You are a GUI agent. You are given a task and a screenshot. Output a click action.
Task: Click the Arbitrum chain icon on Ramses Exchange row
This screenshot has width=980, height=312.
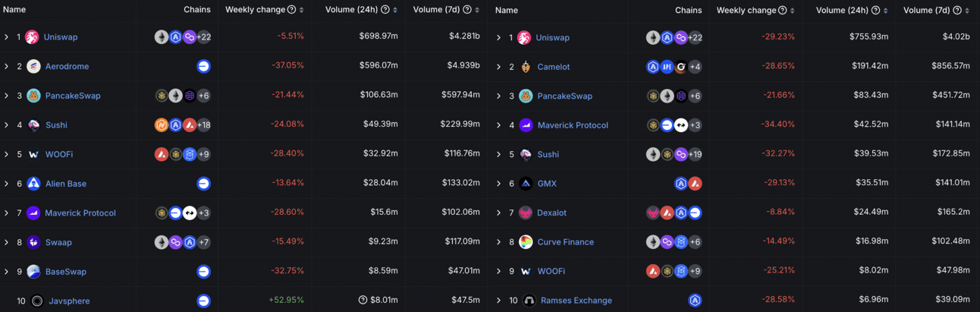(695, 301)
